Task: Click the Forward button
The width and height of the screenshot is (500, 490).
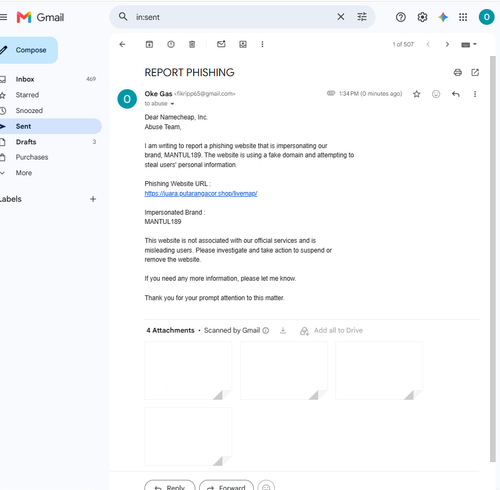Action: (227, 485)
